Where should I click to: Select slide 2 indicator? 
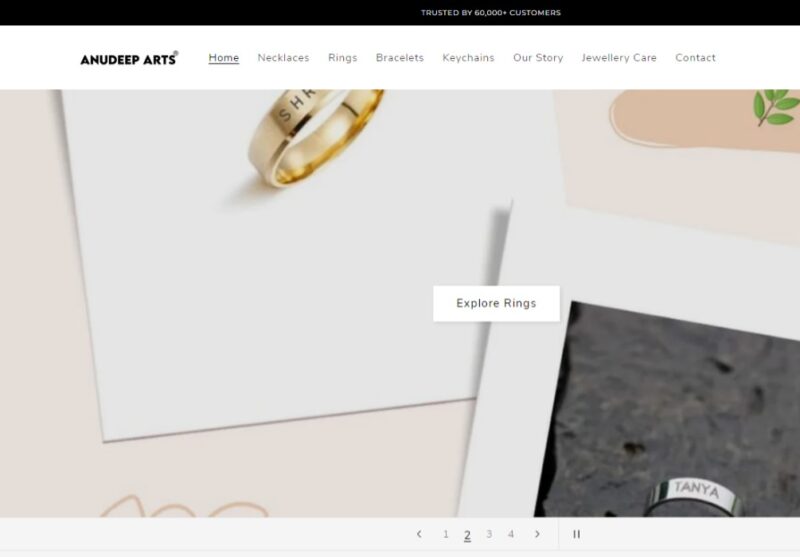pyautogui.click(x=467, y=534)
